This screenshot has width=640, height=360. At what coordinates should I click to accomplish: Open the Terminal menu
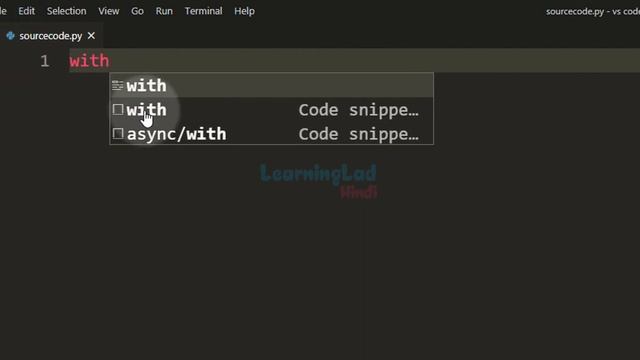click(x=203, y=11)
